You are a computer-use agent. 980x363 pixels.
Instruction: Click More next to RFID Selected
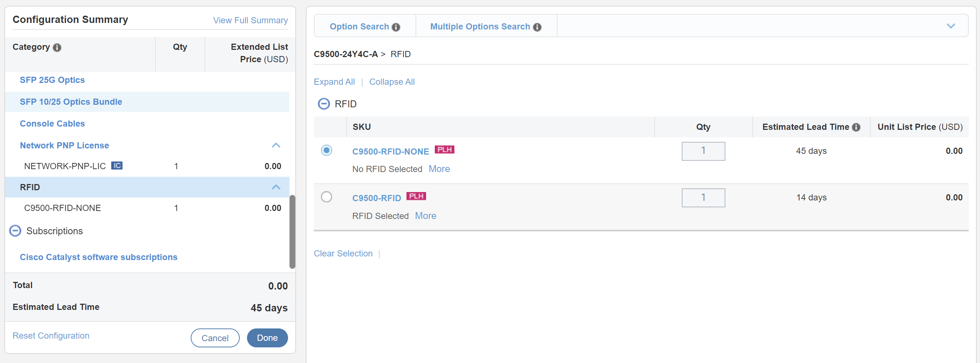(x=425, y=216)
